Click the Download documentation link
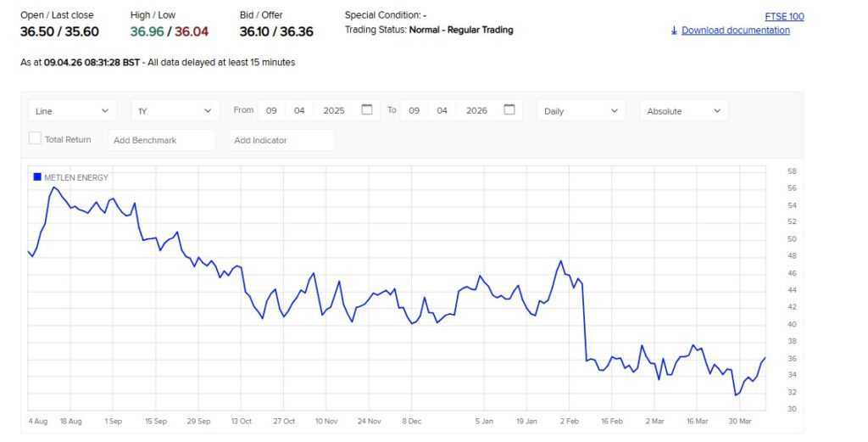This screenshot has width=868, height=442. click(x=735, y=31)
